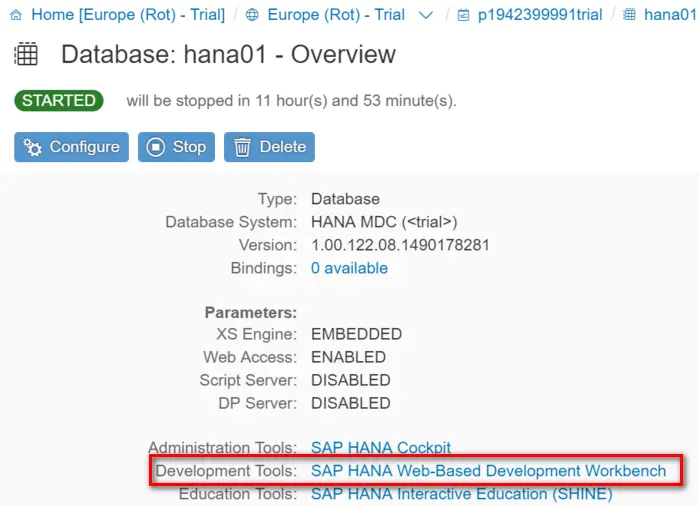699x506 pixels.
Task: Open SAP HANA Interactive Education (SHINE) link
Action: point(462,494)
